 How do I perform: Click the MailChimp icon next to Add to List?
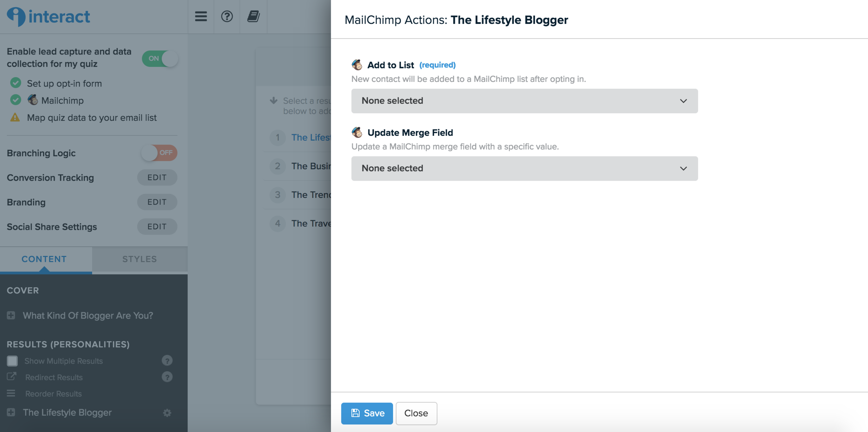(357, 65)
